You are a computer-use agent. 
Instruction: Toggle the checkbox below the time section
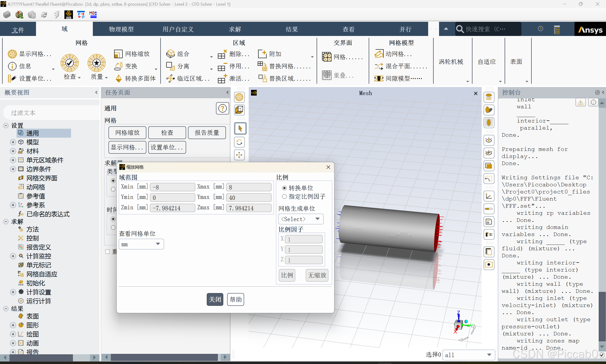(108, 252)
